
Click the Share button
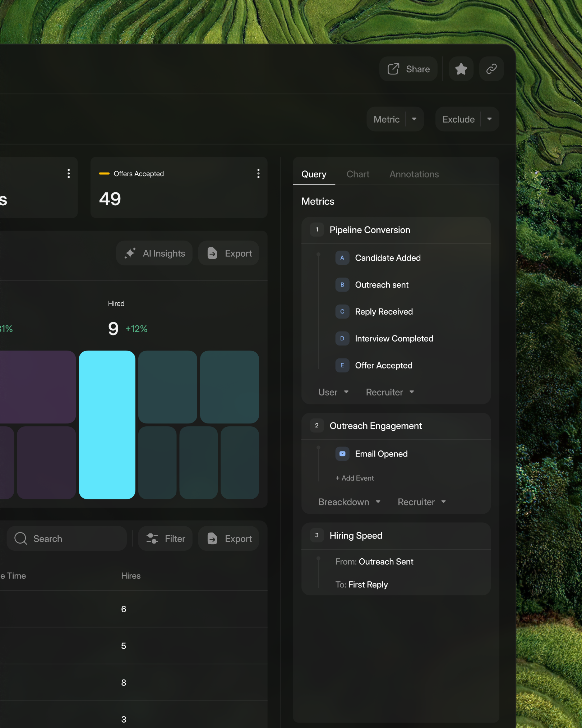408,69
